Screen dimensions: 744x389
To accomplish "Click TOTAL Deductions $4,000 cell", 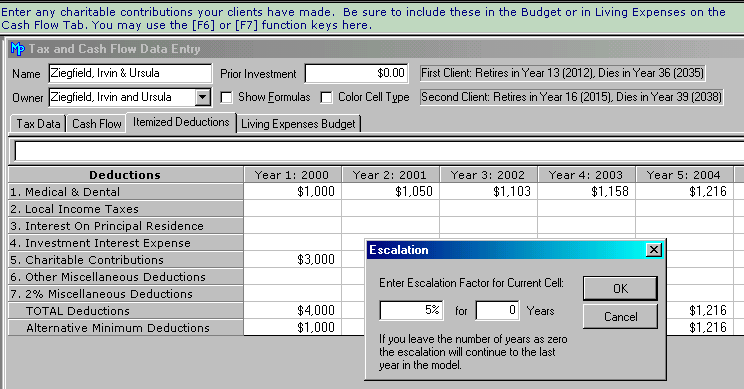I will point(292,310).
